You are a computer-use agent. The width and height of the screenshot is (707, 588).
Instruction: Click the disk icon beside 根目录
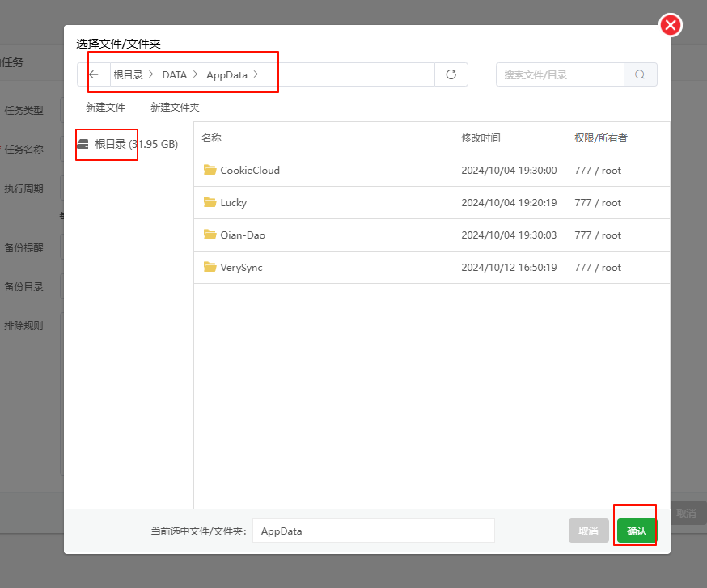pos(83,144)
